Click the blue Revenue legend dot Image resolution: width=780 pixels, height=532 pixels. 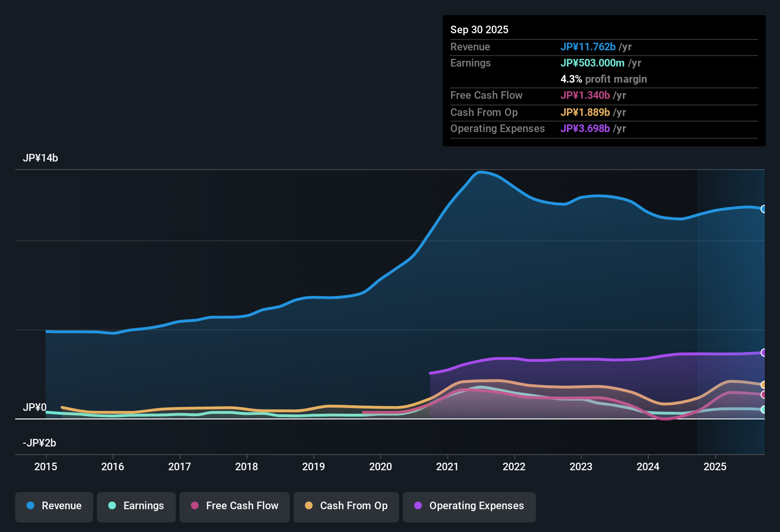click(30, 506)
